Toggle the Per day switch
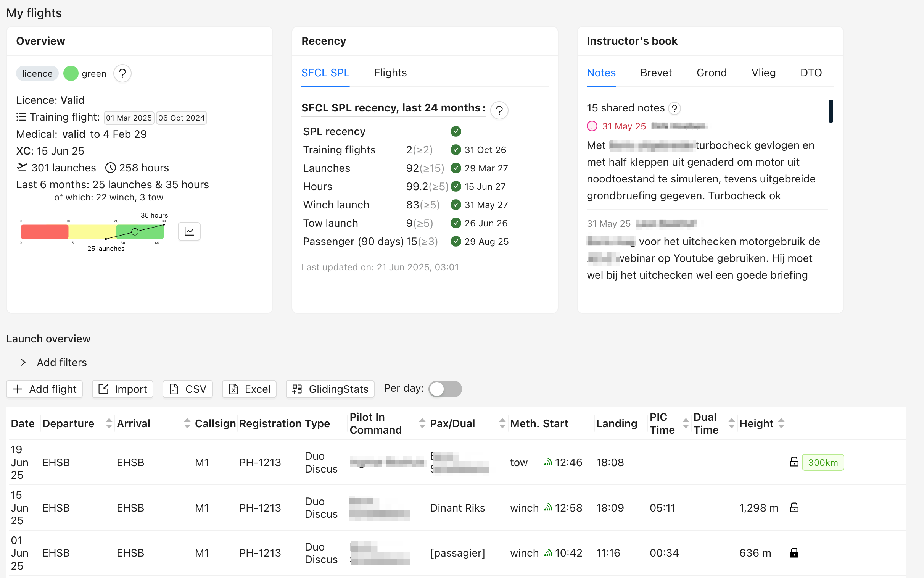Screen dimensions: 924x578 [x=445, y=389]
